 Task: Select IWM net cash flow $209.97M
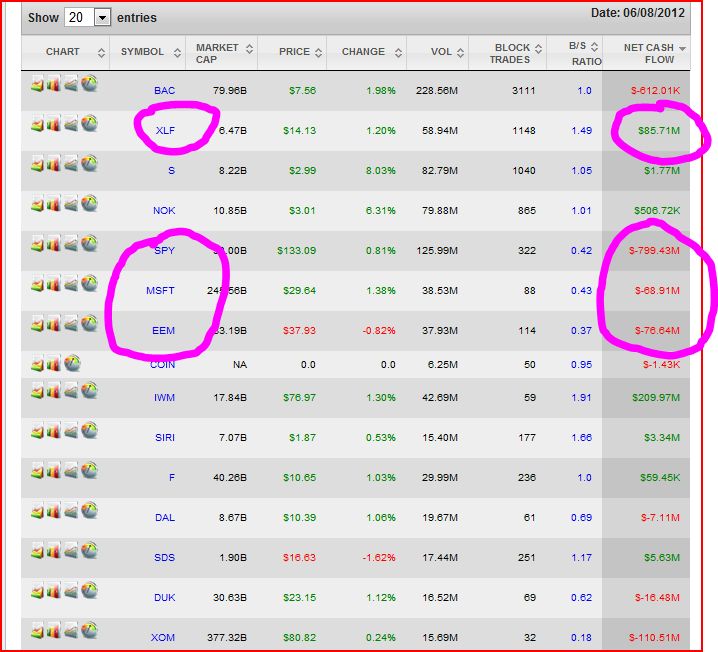click(x=656, y=397)
